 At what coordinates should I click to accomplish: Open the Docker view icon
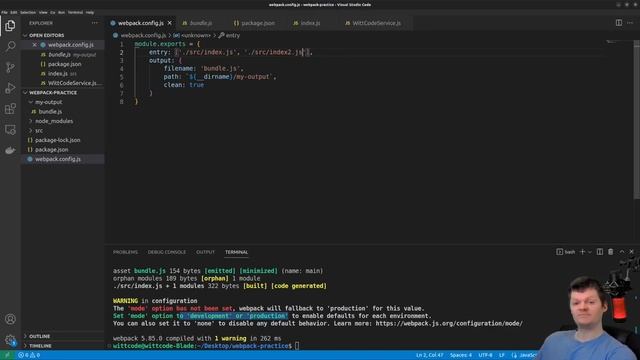tap(10, 150)
